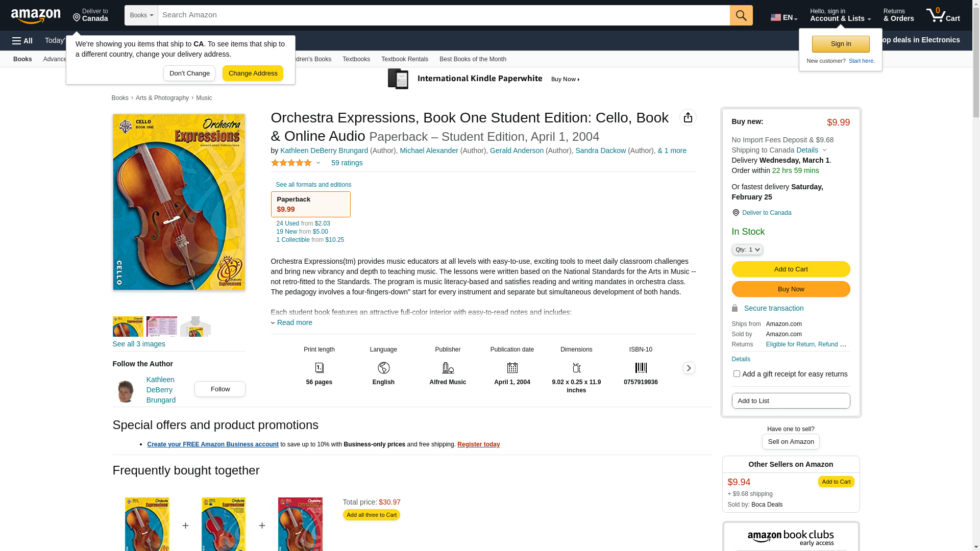The image size is (980, 551).
Task: Click the share icon beside title
Action: point(688,117)
